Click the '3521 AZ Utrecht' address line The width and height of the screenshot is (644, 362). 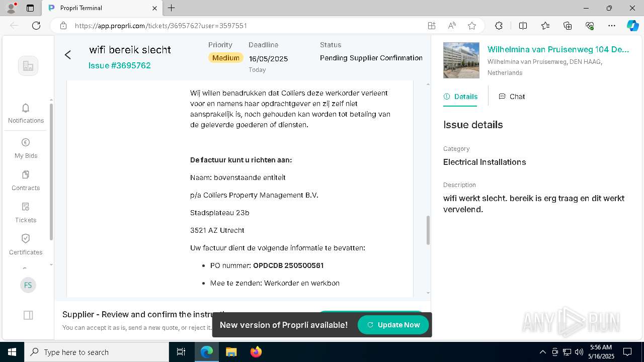click(217, 230)
